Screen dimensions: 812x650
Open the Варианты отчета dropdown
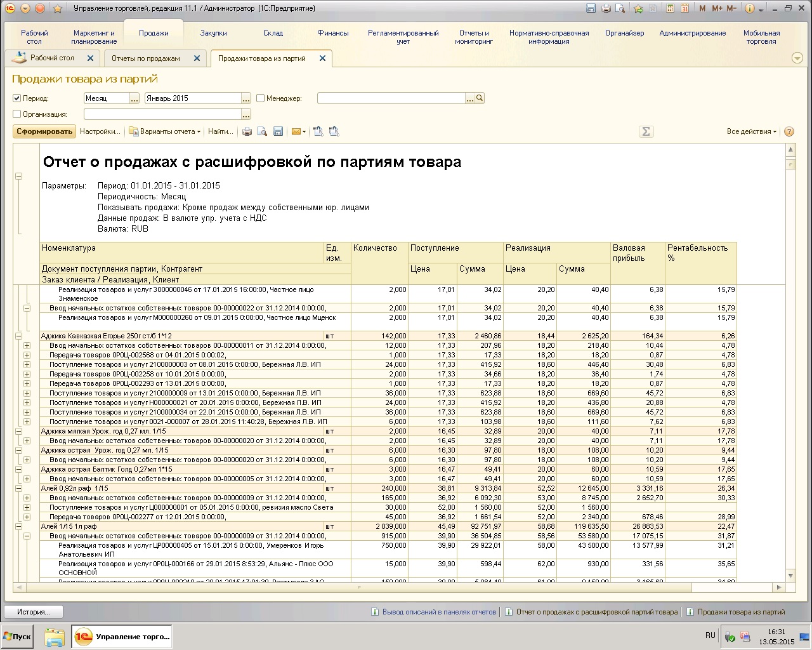click(x=165, y=131)
